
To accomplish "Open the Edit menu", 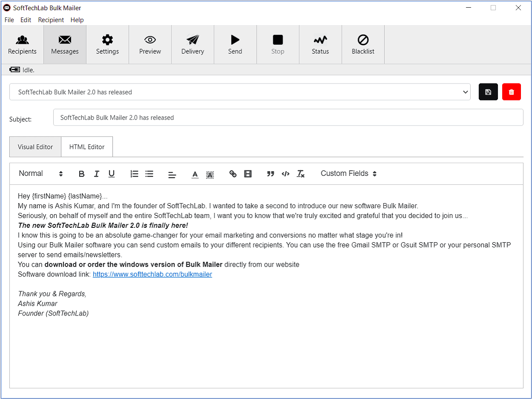I will pos(26,20).
